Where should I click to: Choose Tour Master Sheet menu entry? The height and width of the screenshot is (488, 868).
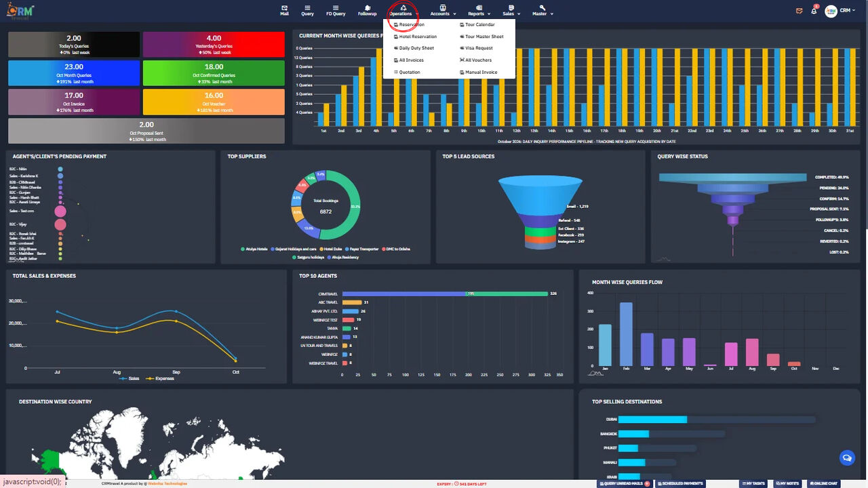coord(481,37)
